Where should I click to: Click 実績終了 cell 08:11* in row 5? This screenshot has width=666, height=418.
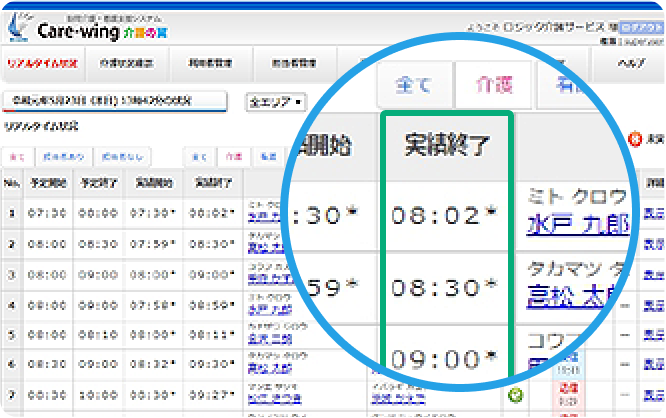(x=212, y=335)
